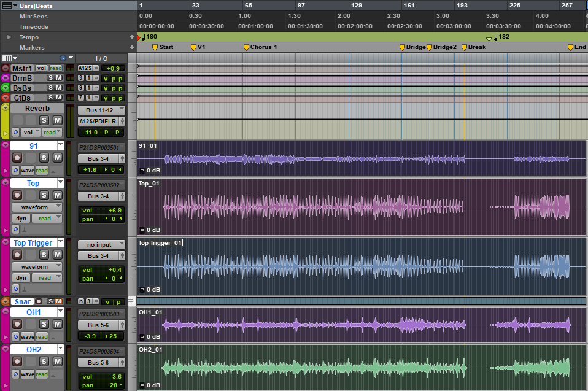
Task: Select the Min:Secs ruler name
Action: tap(34, 16)
